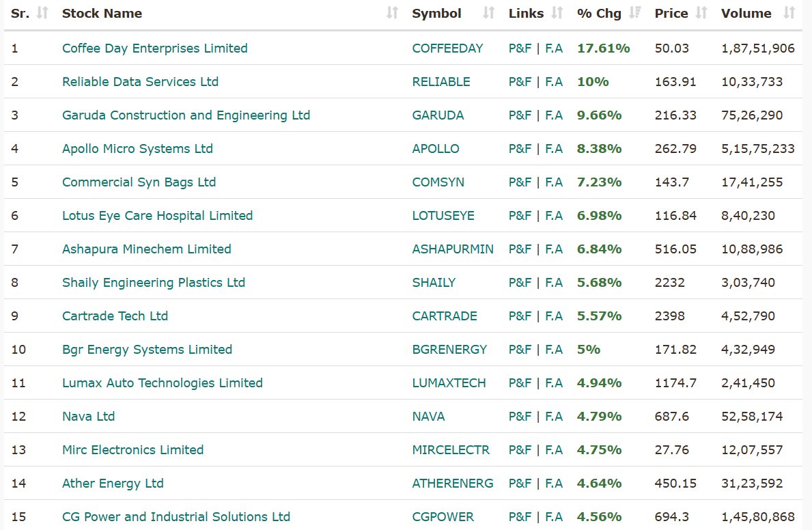This screenshot has height=530, width=812.
Task: Open F.A link in Ashapura Minechem row
Action: click(x=554, y=249)
